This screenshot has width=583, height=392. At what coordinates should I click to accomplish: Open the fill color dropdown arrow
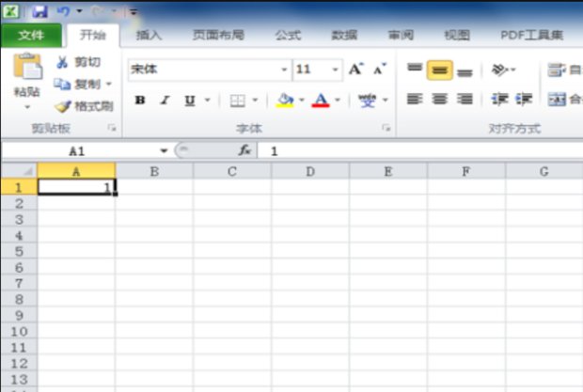click(302, 100)
